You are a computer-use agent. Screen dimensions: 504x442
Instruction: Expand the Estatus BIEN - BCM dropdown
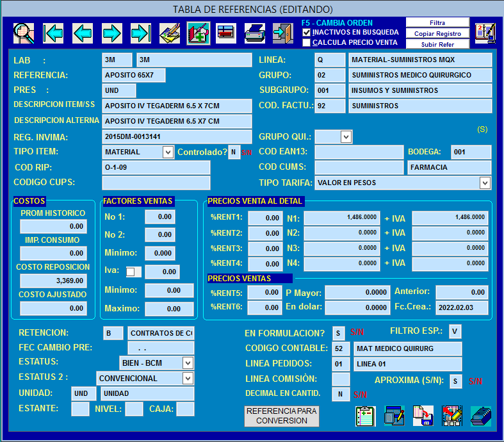(x=188, y=363)
